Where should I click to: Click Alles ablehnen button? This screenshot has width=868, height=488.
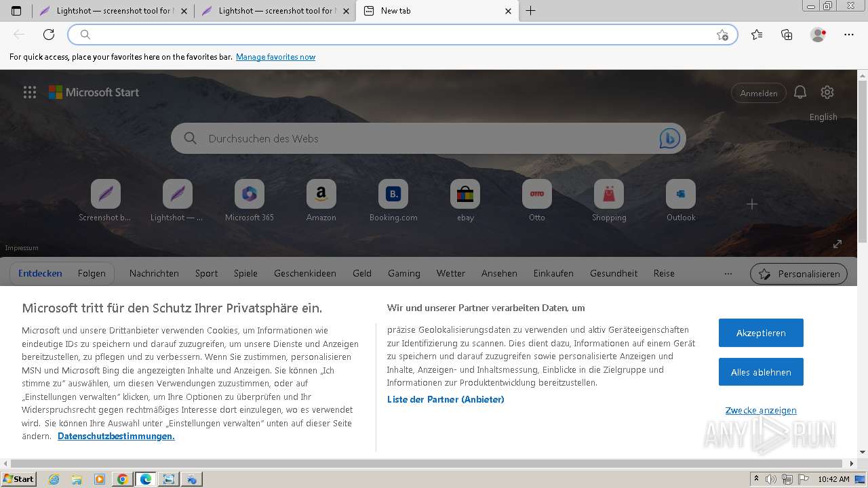tap(761, 372)
